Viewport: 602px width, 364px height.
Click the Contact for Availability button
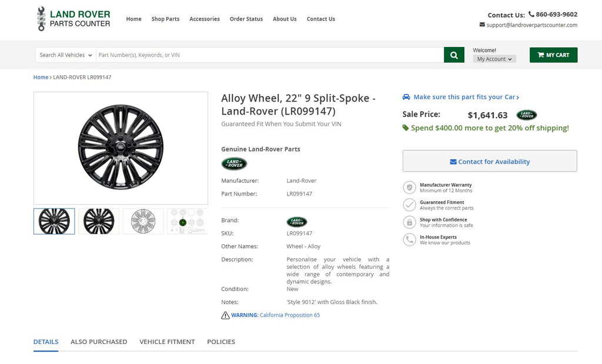(490, 161)
